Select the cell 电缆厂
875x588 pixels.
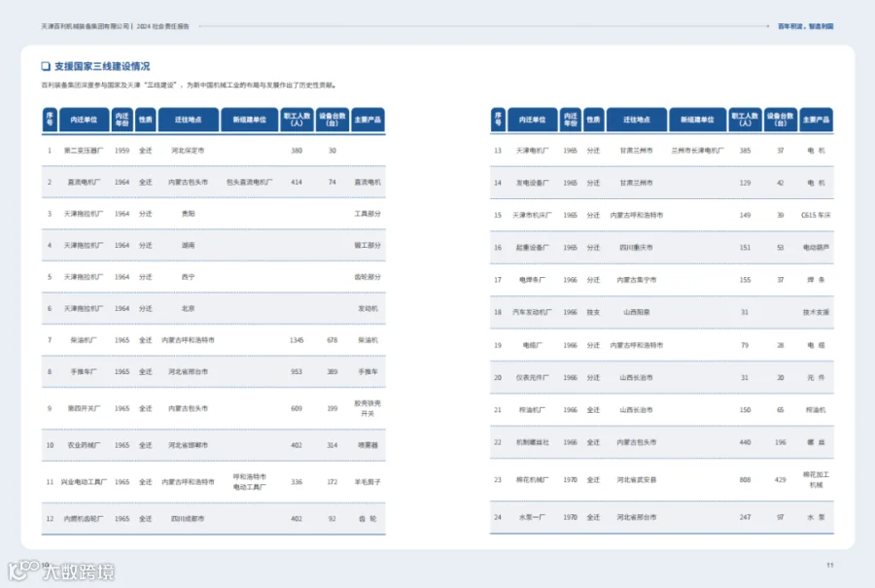tap(533, 345)
